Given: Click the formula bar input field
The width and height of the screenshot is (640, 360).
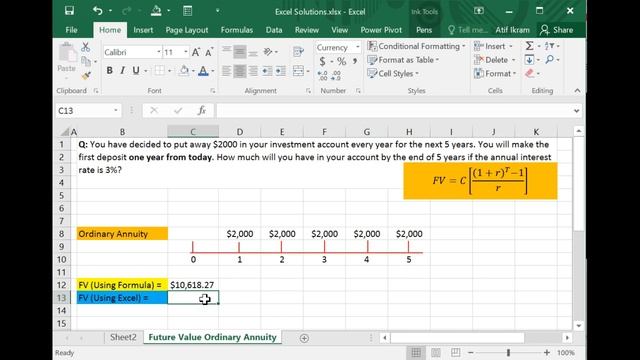Looking at the screenshot, I should pyautogui.click(x=394, y=110).
